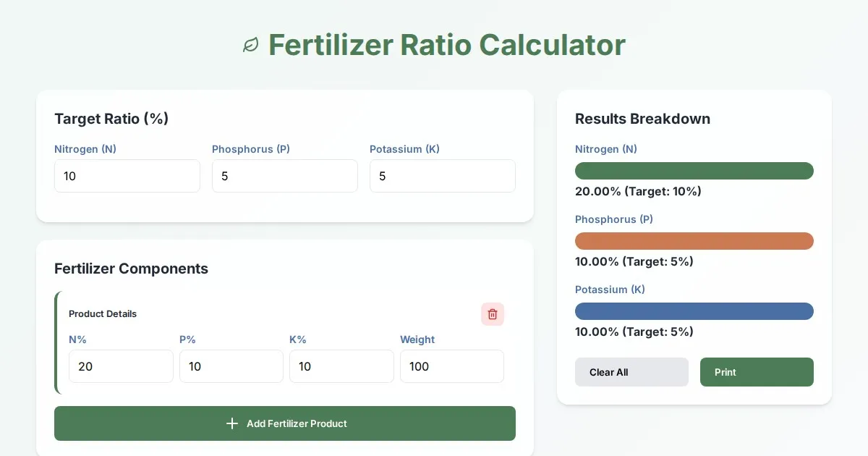
Task: Click into the target Potassium (K) input
Action: [443, 176]
